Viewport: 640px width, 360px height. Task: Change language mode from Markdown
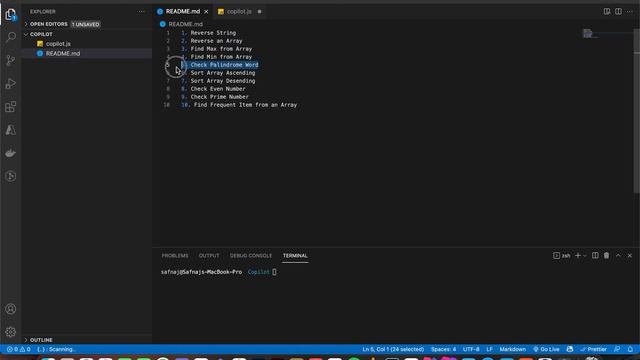[x=513, y=349]
